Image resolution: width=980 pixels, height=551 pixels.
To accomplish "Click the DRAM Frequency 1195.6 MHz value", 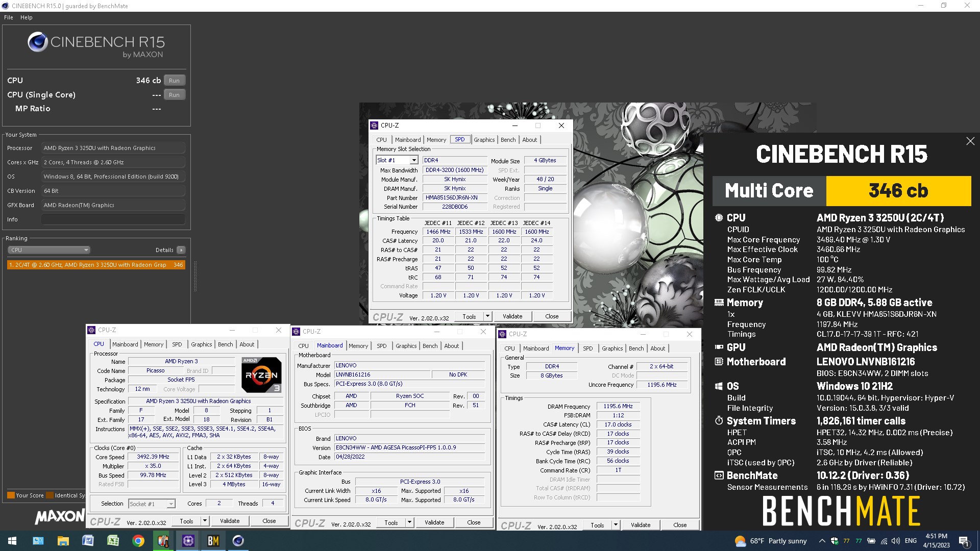I will click(618, 407).
